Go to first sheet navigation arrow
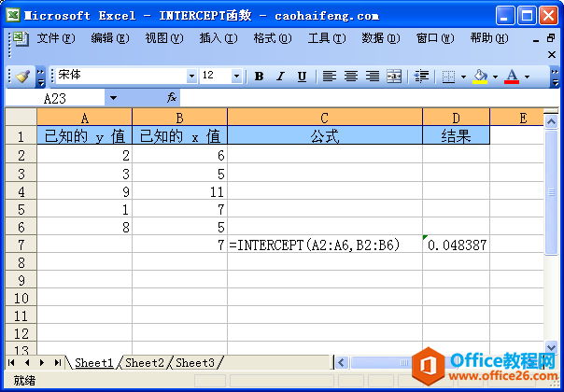The width and height of the screenshot is (564, 392). point(11,362)
